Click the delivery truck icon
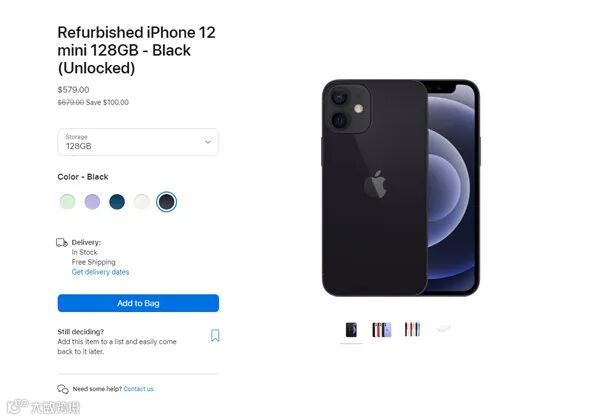 coord(62,243)
